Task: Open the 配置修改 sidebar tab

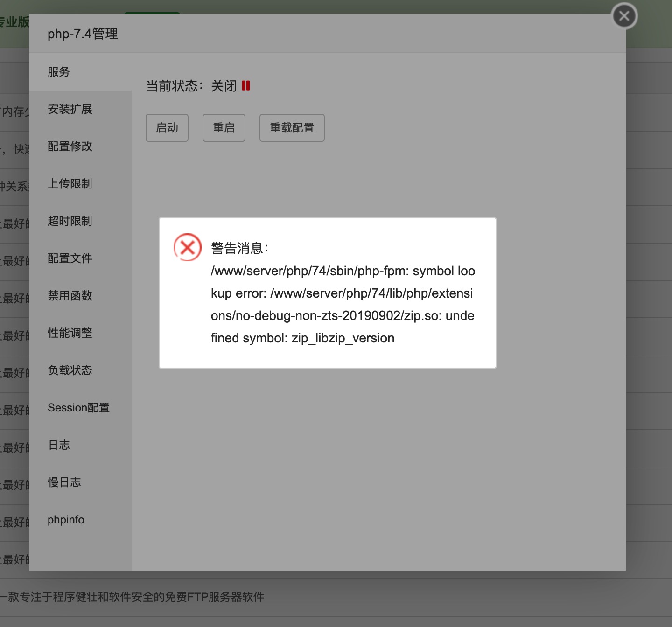Action: (80, 146)
